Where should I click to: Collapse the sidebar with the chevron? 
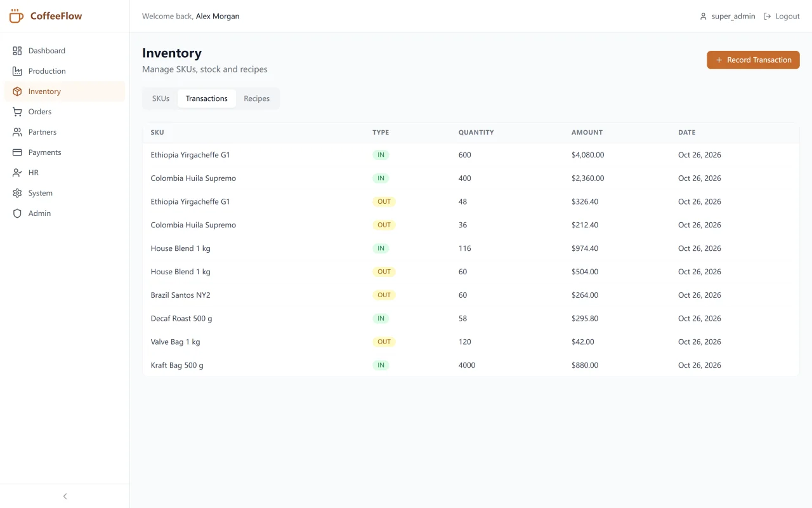pyautogui.click(x=65, y=496)
